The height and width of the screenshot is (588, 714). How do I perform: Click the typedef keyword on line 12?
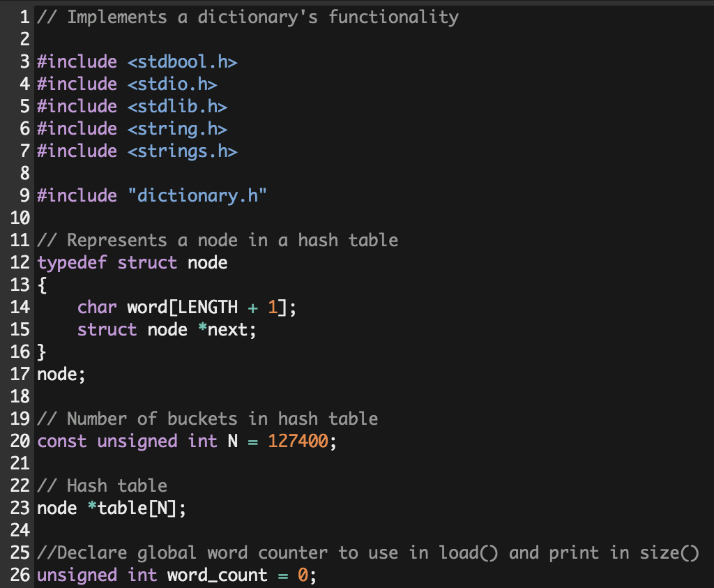72,263
